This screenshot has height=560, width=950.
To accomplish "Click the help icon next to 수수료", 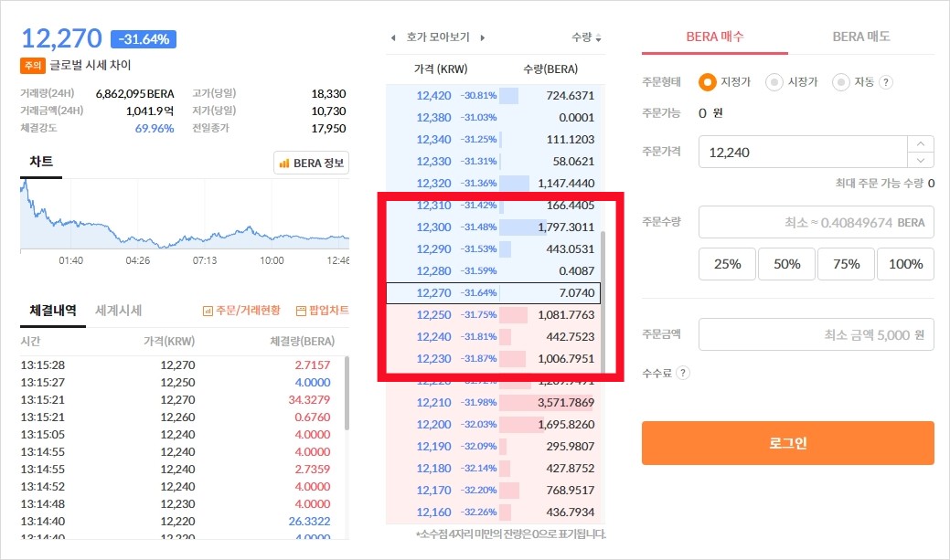I will 682,373.
